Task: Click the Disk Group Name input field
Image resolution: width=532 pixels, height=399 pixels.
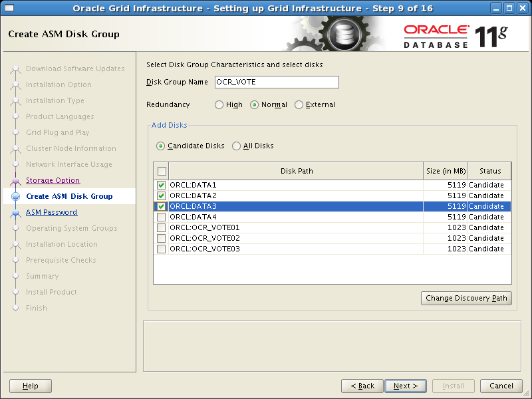Action: click(277, 82)
